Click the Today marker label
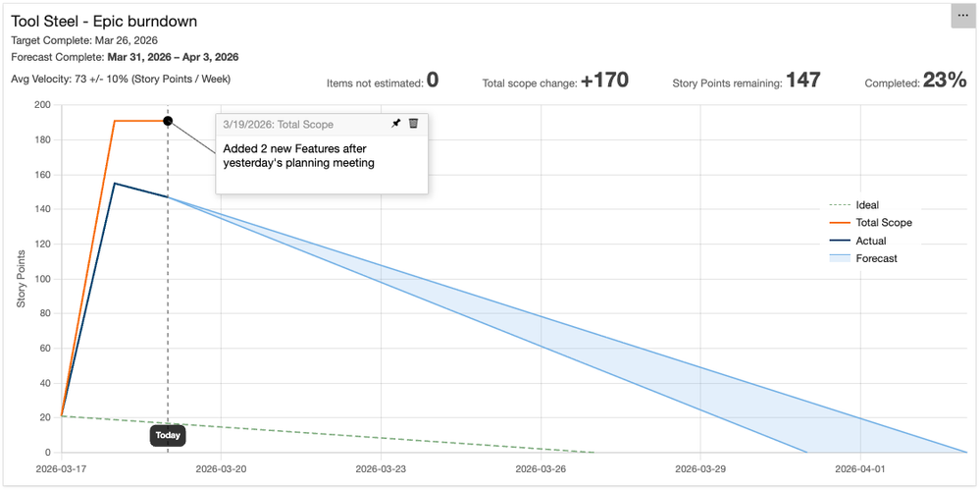 pyautogui.click(x=168, y=435)
